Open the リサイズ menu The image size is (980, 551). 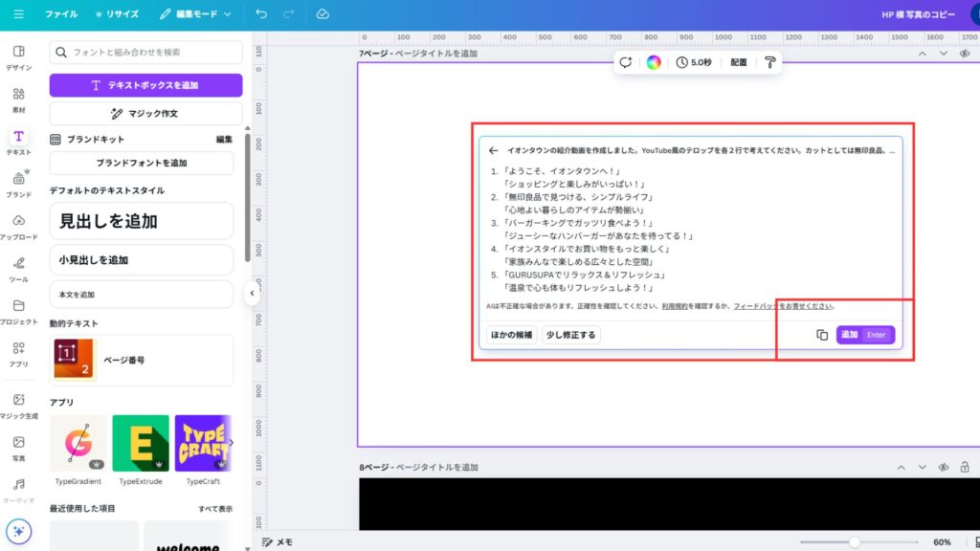click(x=117, y=14)
